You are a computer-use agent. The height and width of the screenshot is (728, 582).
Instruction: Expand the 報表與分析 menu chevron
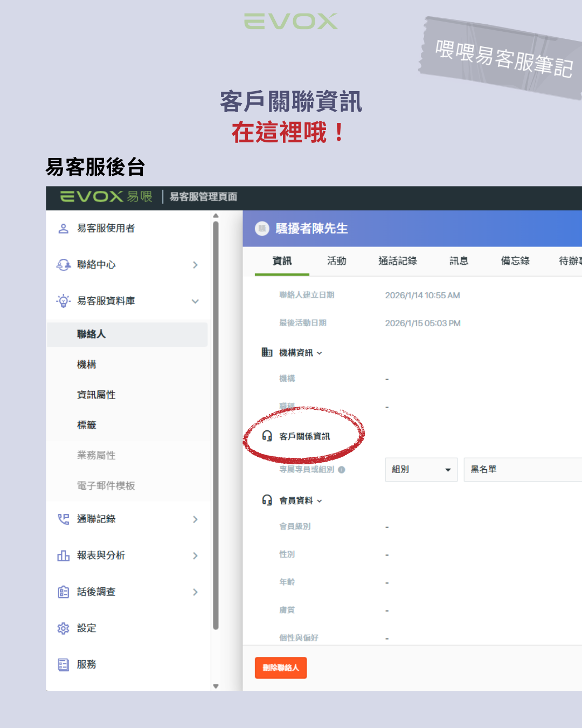[x=195, y=555]
